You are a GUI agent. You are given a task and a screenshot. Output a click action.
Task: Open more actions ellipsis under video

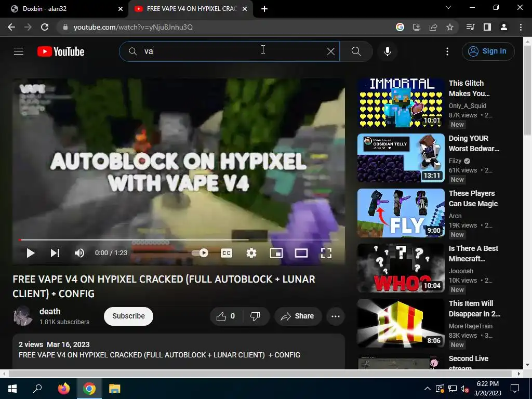coord(336,316)
